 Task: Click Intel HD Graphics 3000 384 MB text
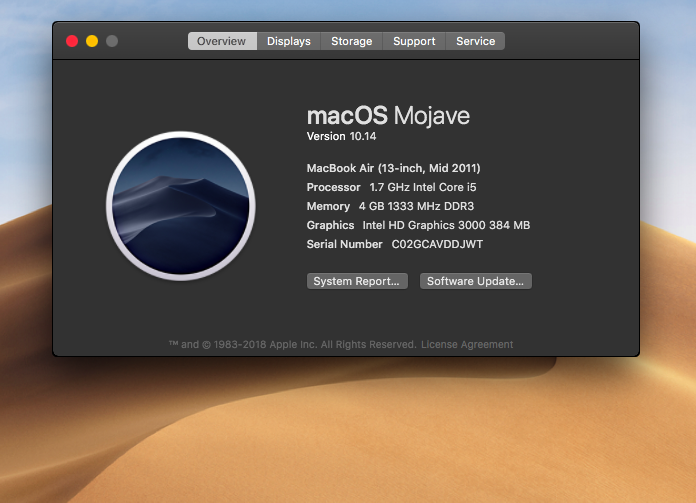pyautogui.click(x=446, y=226)
